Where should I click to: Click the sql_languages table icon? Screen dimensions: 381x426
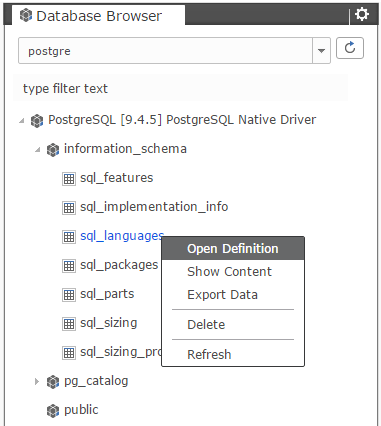tap(69, 237)
